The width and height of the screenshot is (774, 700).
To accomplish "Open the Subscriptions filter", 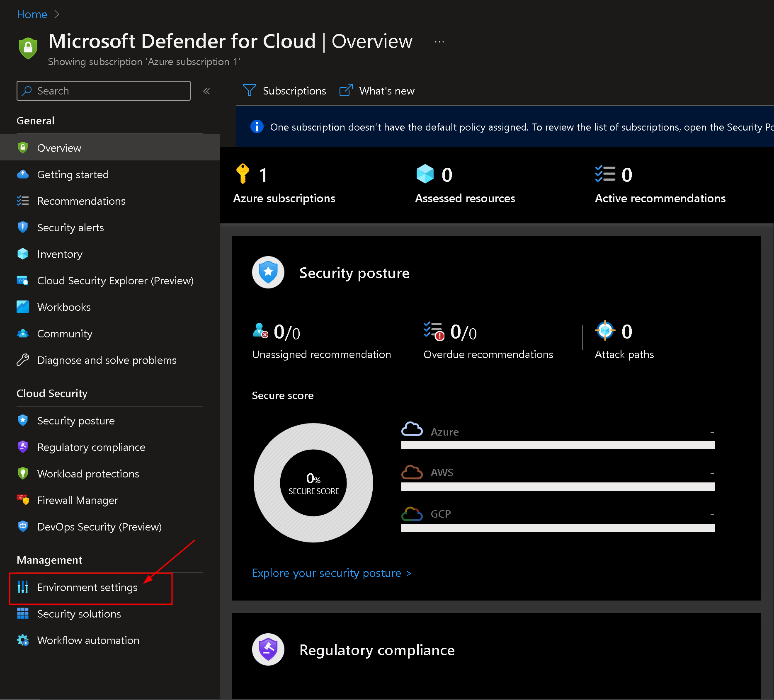I will [x=285, y=91].
